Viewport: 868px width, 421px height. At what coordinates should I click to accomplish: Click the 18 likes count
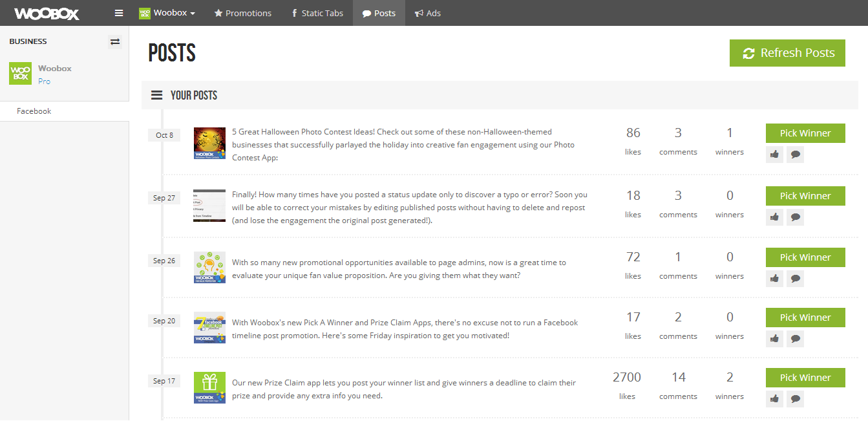click(x=633, y=196)
